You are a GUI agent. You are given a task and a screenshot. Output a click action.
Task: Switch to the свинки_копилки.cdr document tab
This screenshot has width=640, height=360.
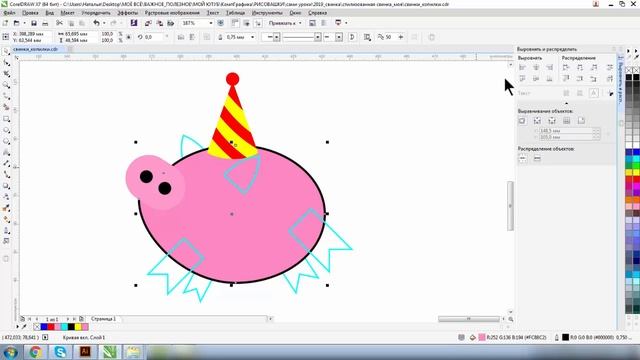click(x=35, y=49)
